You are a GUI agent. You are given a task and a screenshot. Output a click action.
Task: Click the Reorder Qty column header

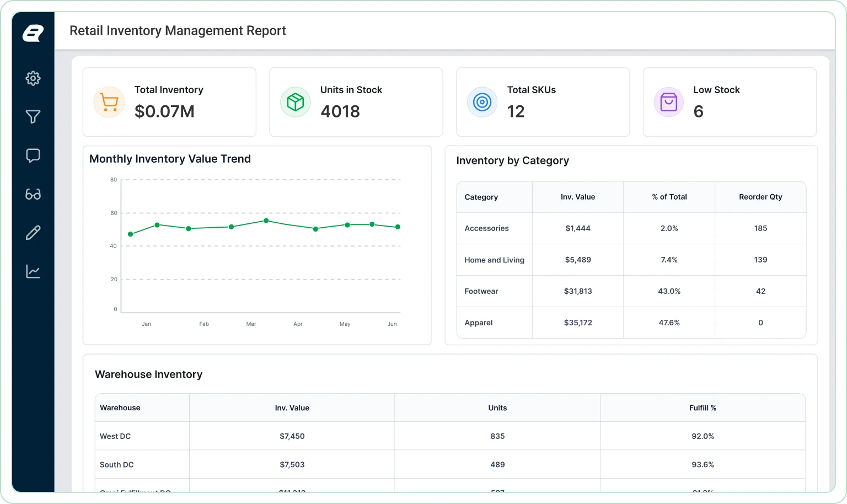[x=760, y=197]
